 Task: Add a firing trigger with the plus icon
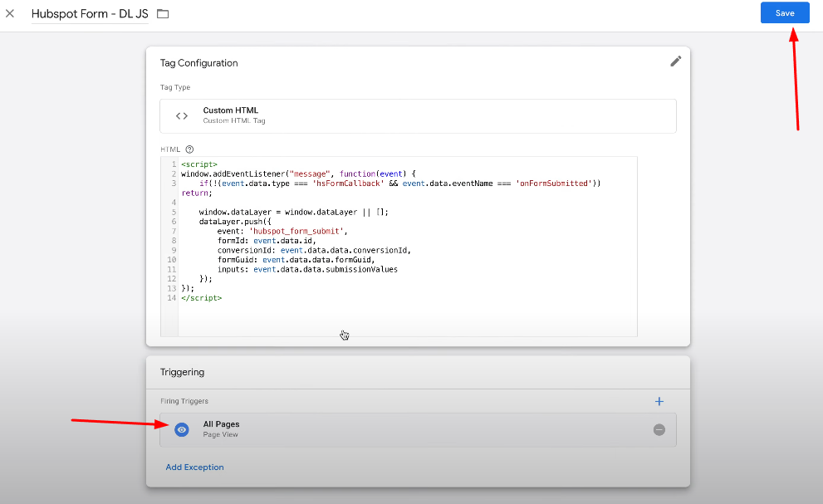659,401
